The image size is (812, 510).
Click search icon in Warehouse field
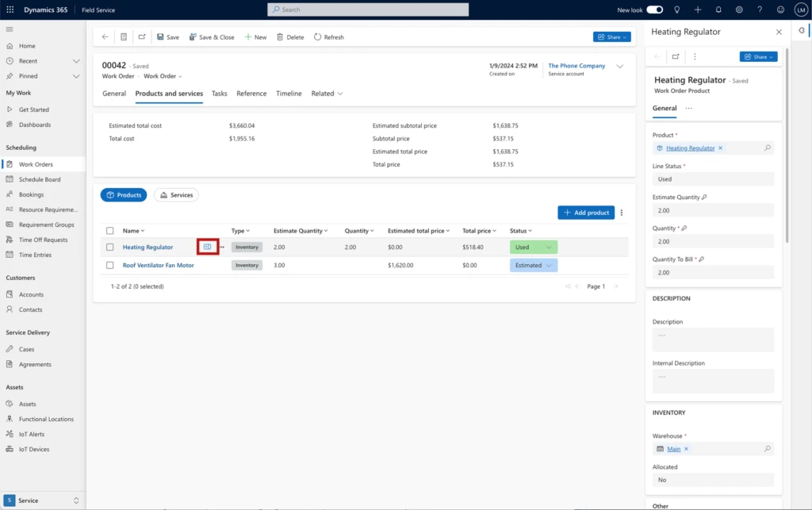(767, 449)
